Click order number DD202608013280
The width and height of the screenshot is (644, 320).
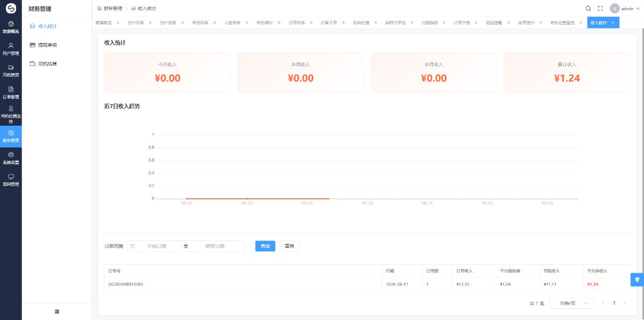tap(126, 284)
